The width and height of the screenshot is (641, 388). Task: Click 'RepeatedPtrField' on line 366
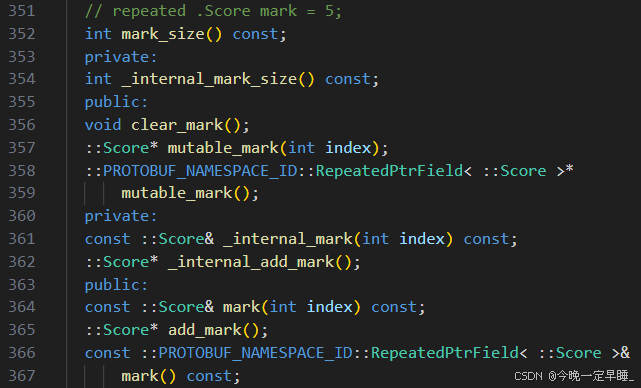tap(445, 353)
